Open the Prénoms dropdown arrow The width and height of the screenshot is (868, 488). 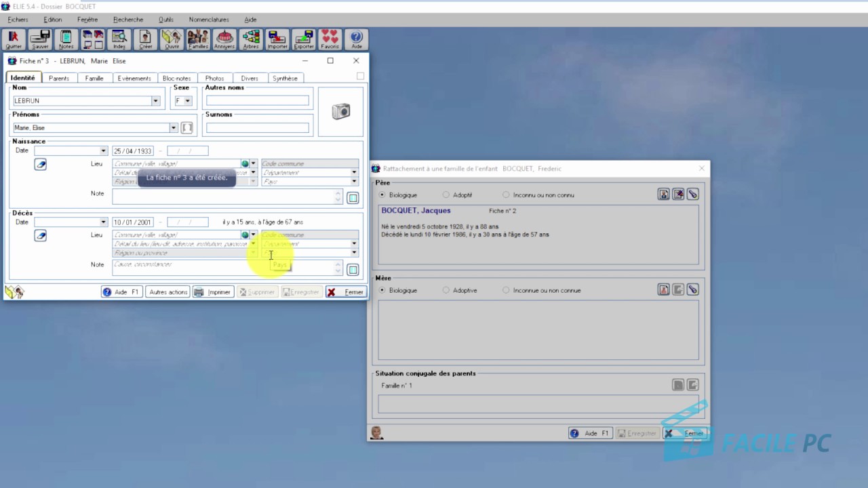(173, 127)
